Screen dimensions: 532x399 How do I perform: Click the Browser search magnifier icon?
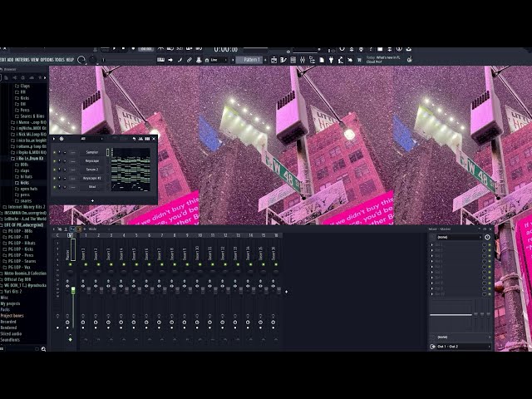[x=43, y=349]
